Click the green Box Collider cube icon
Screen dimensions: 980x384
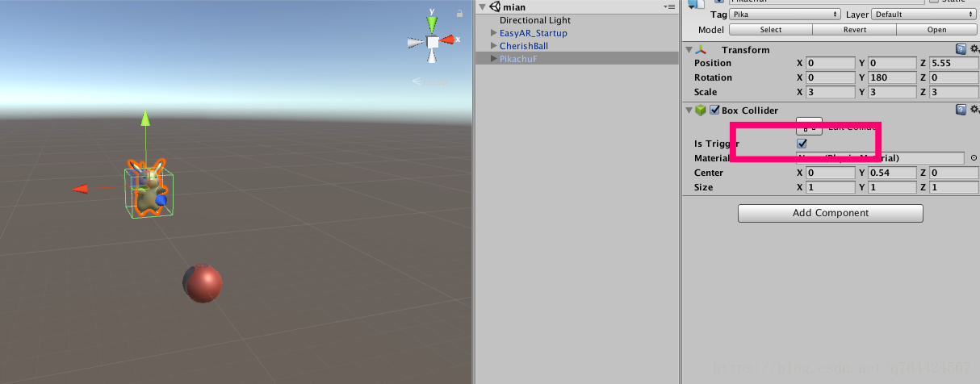point(701,111)
